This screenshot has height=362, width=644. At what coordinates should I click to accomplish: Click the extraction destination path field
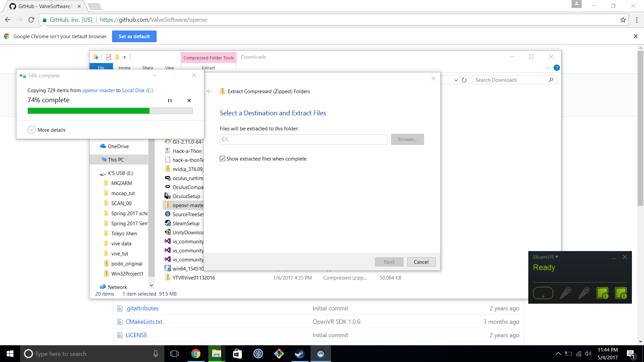303,139
